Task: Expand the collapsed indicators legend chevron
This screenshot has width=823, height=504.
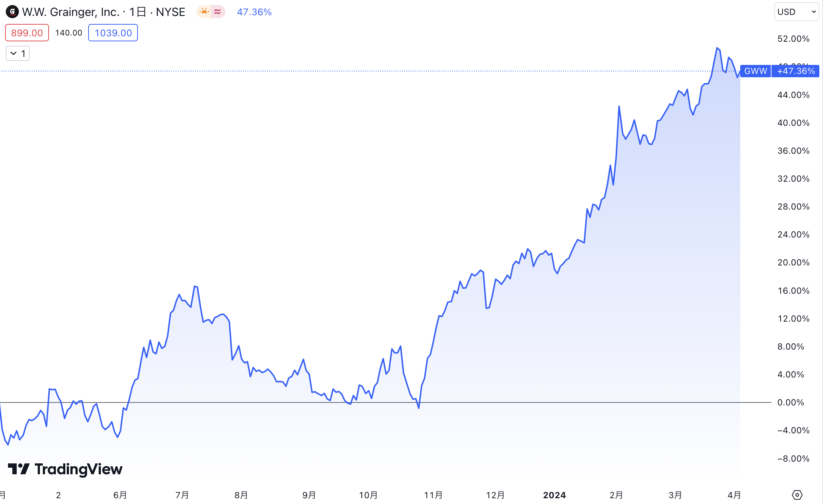Action: 14,54
